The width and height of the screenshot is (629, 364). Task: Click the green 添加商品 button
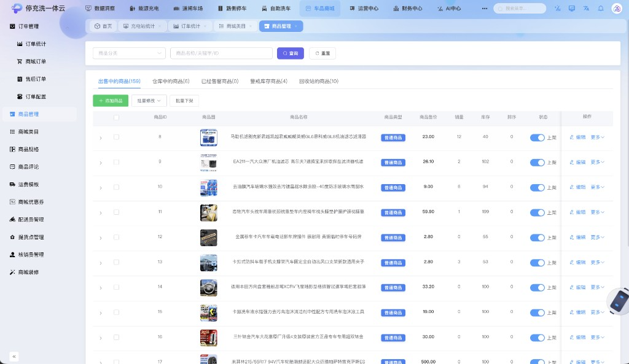tap(111, 101)
